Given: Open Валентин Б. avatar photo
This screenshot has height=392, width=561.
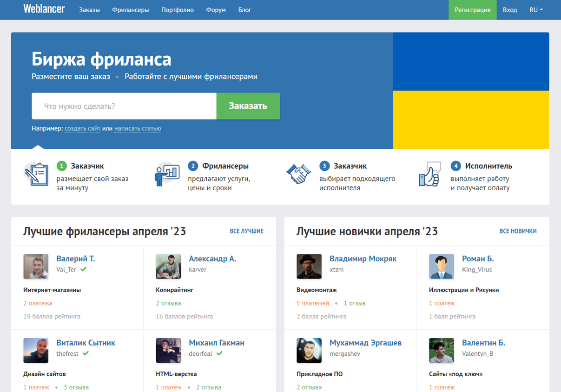Looking at the screenshot, I should (442, 351).
